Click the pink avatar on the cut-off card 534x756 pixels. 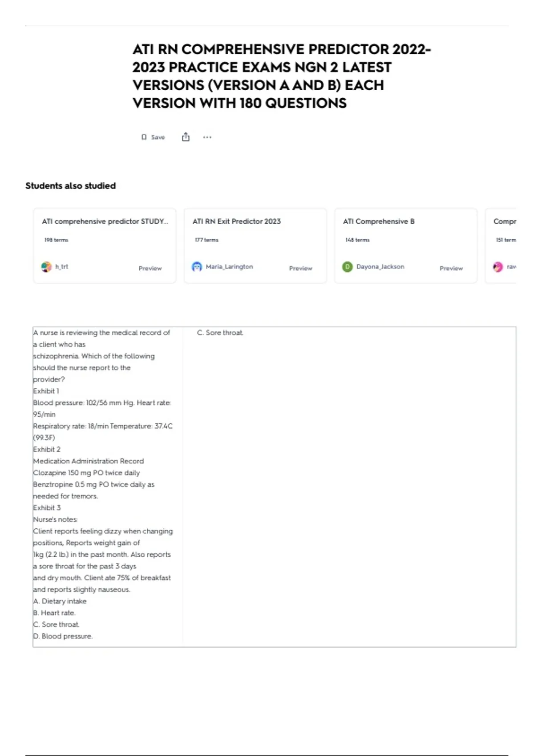click(x=498, y=267)
